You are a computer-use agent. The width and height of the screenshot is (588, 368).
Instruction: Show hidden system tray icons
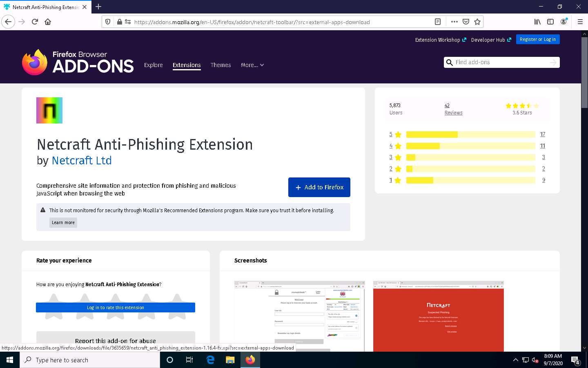(x=515, y=360)
